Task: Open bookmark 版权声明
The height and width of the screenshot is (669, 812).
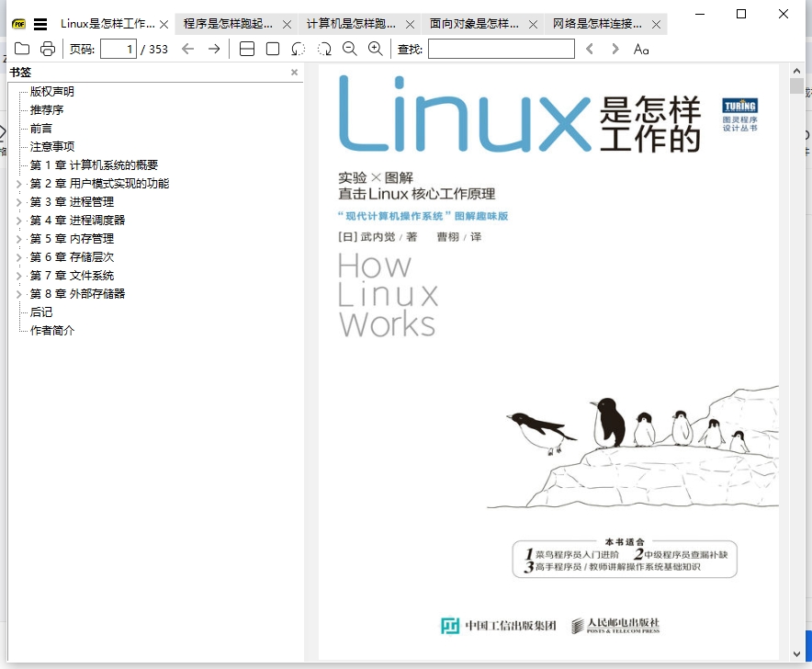Action: [51, 92]
